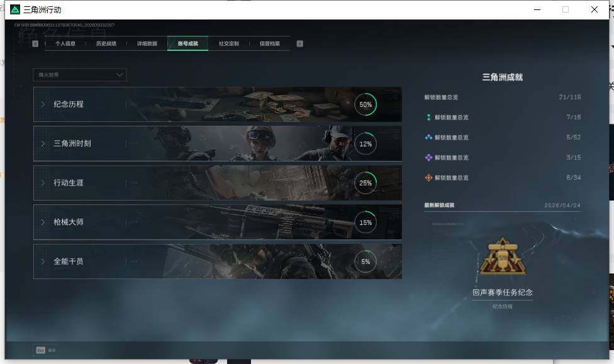Select the 账号成就 tab

click(188, 43)
